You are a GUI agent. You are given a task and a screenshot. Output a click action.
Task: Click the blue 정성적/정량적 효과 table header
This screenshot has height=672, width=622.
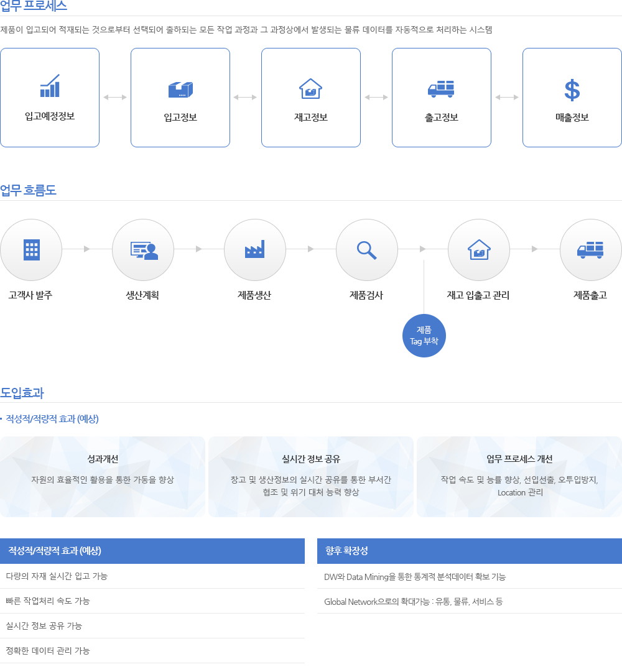(152, 551)
